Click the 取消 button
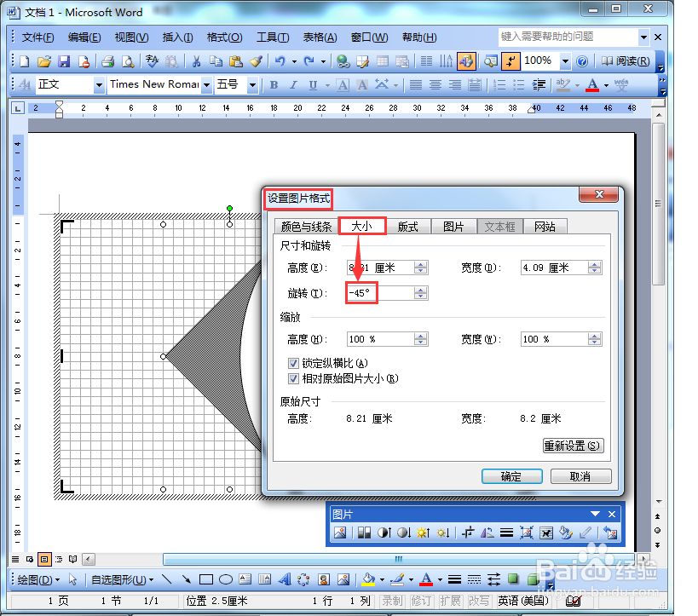 (580, 476)
